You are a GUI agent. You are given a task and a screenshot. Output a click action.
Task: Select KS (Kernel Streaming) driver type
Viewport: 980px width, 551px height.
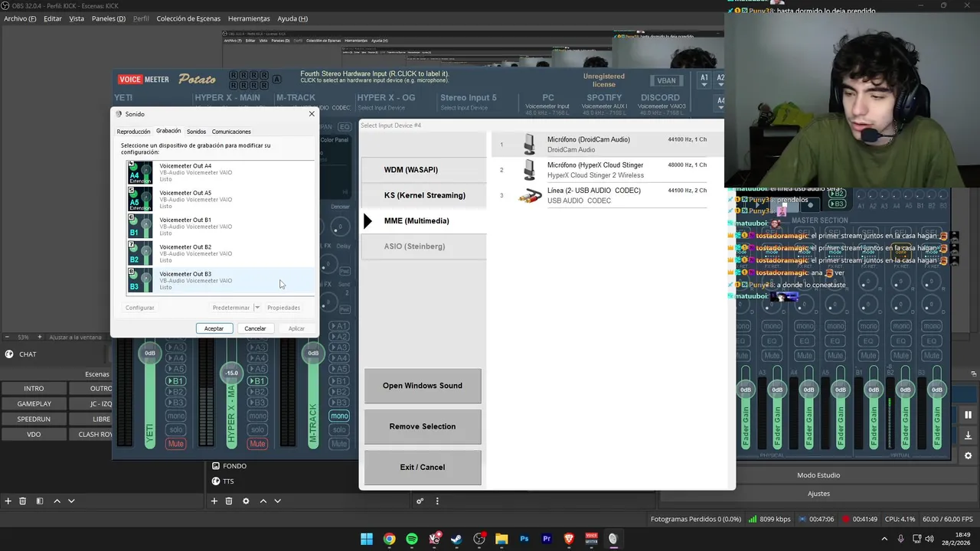pyautogui.click(x=424, y=195)
